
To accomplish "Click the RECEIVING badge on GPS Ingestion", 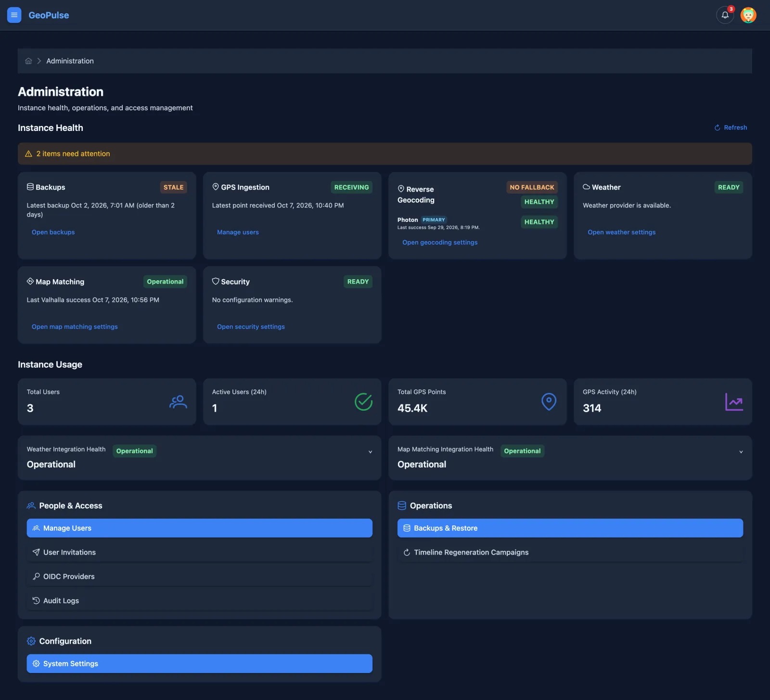I will (x=351, y=187).
